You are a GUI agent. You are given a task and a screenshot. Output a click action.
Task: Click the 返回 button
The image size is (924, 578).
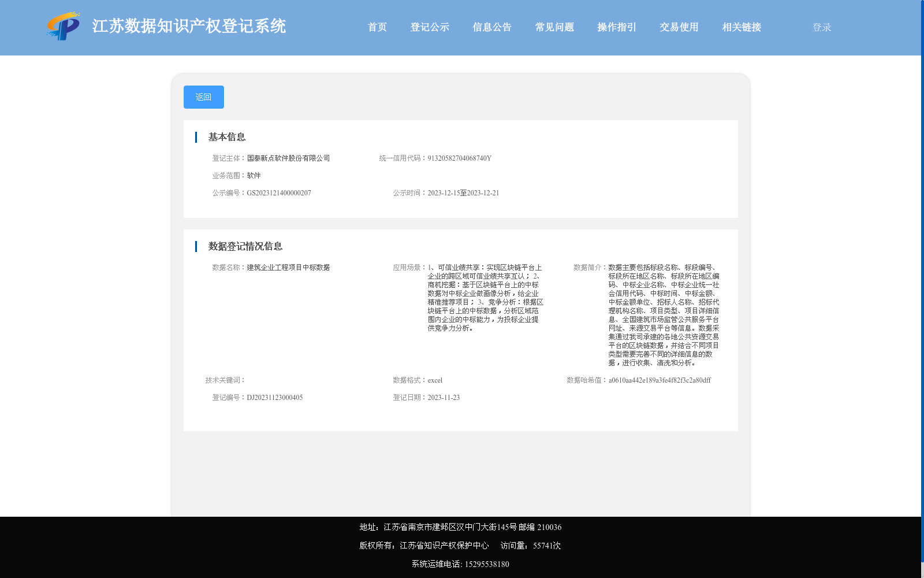coord(204,97)
